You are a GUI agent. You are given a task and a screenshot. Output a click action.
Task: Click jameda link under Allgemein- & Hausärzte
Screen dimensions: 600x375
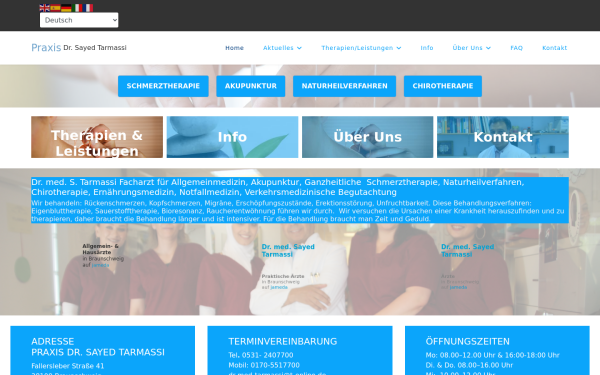(100, 265)
